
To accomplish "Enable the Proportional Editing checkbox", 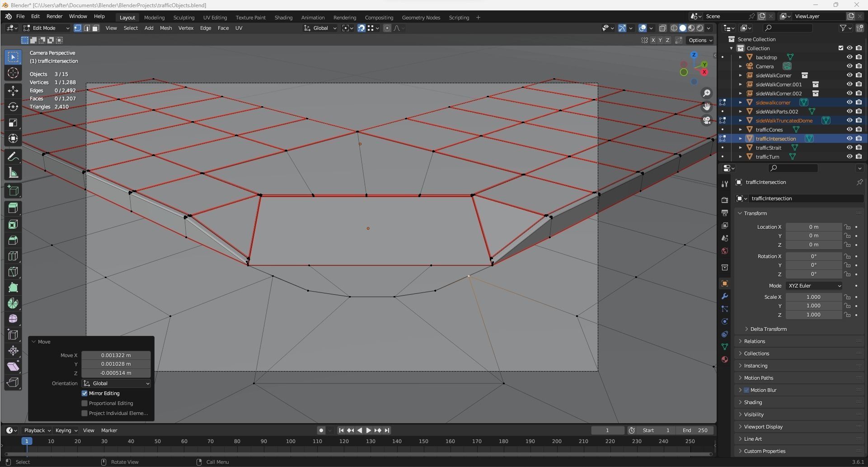I will [x=84, y=403].
